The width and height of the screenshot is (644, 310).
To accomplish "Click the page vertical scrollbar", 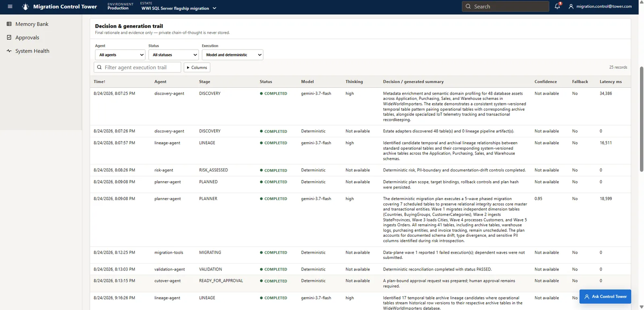I will click(x=642, y=119).
